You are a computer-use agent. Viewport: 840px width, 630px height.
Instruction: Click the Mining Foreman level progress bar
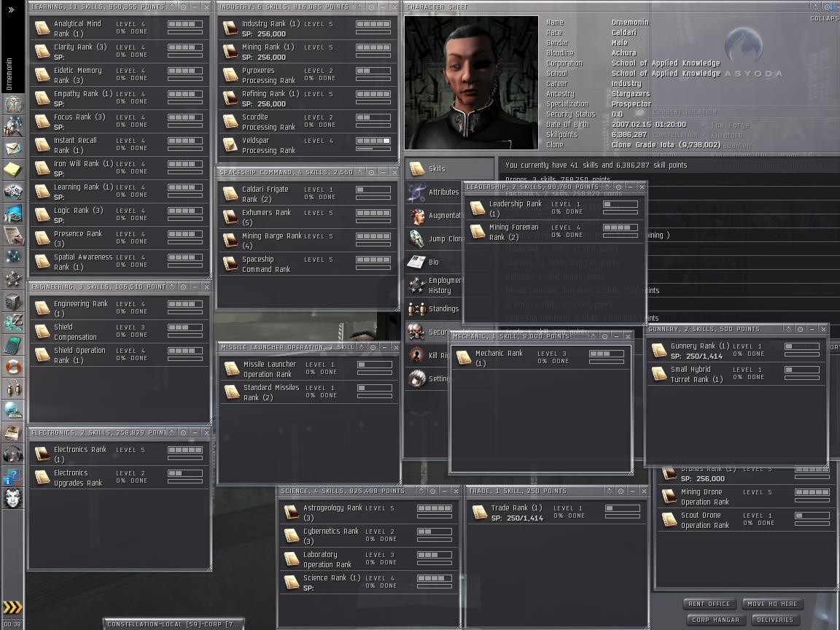click(x=621, y=227)
